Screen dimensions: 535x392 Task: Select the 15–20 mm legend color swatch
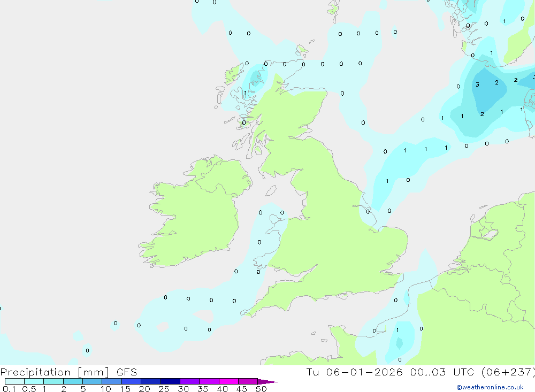coord(132,381)
